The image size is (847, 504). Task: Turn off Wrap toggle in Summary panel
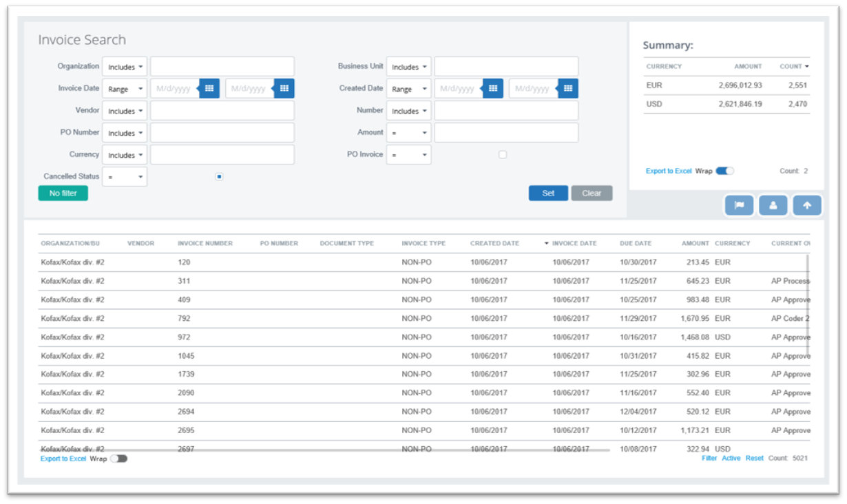(x=724, y=171)
